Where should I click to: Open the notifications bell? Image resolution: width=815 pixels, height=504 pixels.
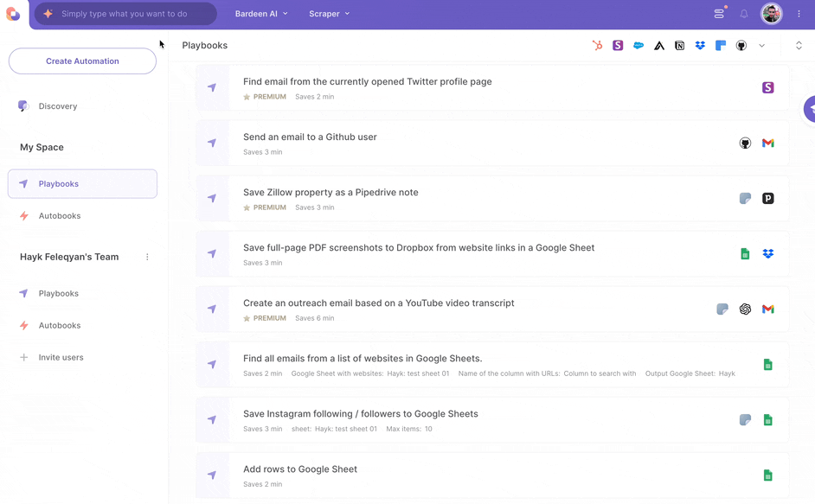(x=744, y=14)
